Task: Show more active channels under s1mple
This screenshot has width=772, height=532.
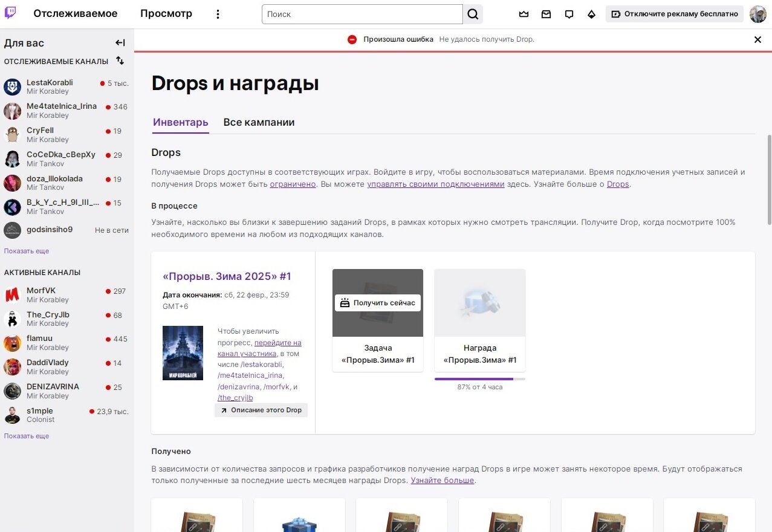Action: tap(27, 436)
